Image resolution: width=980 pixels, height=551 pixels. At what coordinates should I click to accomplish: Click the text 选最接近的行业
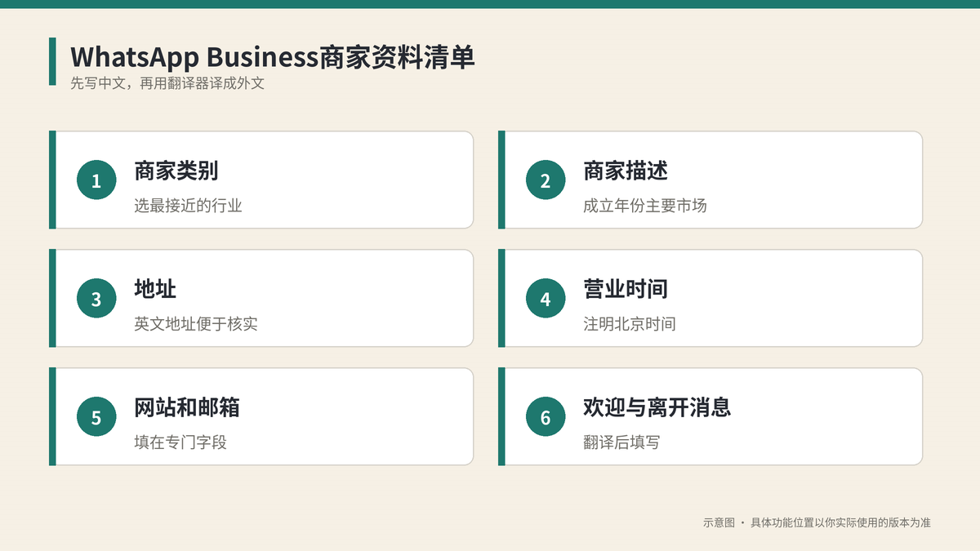pos(189,206)
